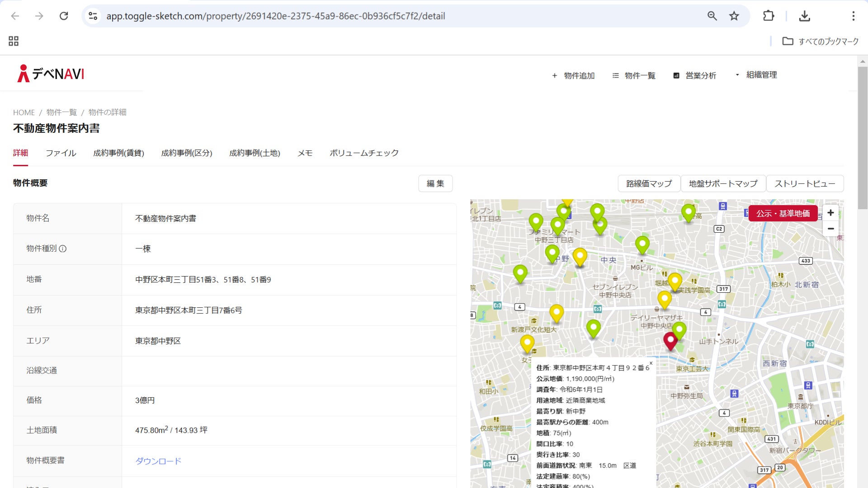868x488 pixels.
Task: Toggle the 公示・基準地価 map overlay
Action: pos(783,213)
